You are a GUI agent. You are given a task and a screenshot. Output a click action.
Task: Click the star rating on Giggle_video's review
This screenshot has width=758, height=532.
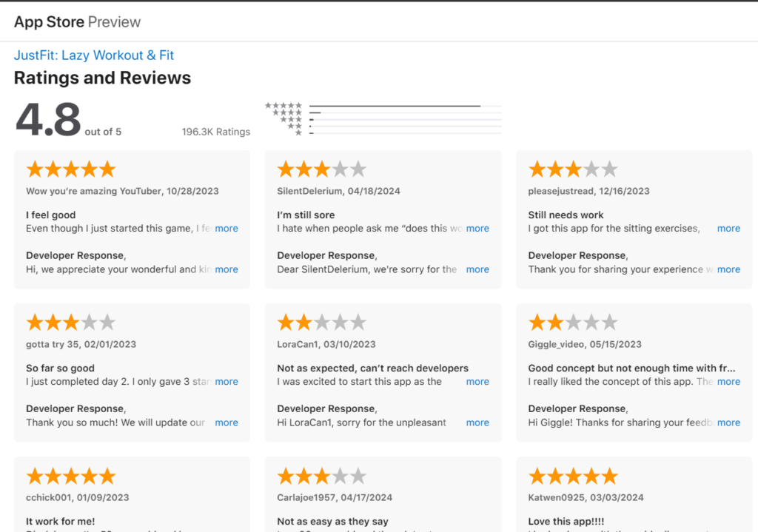click(x=574, y=323)
